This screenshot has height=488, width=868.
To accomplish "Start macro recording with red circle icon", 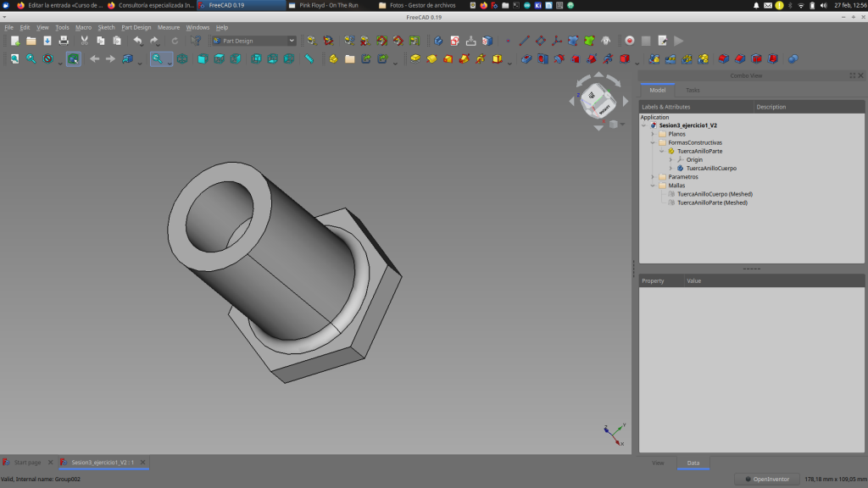I will coord(630,41).
